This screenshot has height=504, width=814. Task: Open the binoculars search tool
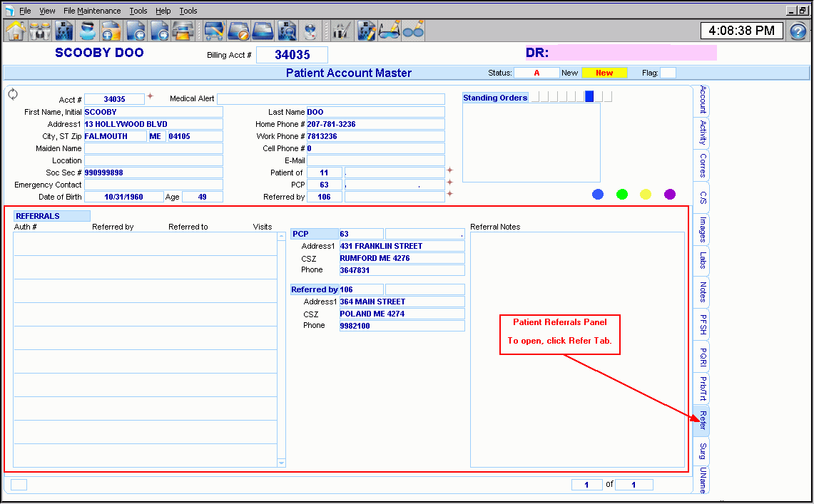40,31
